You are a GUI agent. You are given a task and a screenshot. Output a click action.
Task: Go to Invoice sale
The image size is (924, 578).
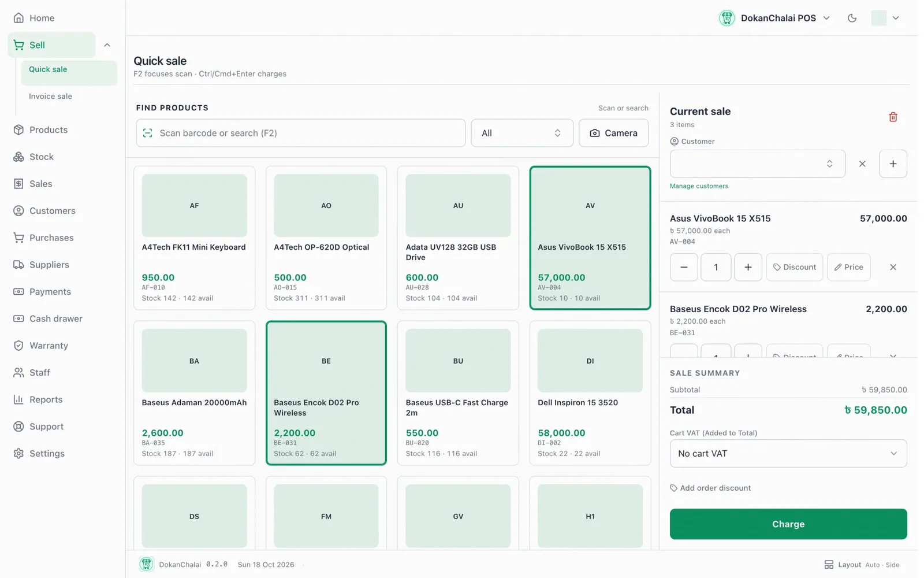coord(51,97)
